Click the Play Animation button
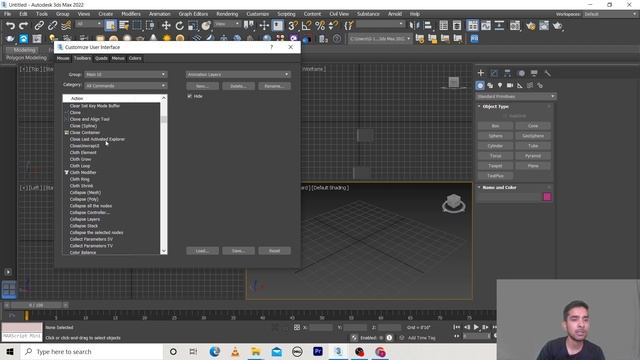Screen dimensions: 640x360 tap(476, 327)
